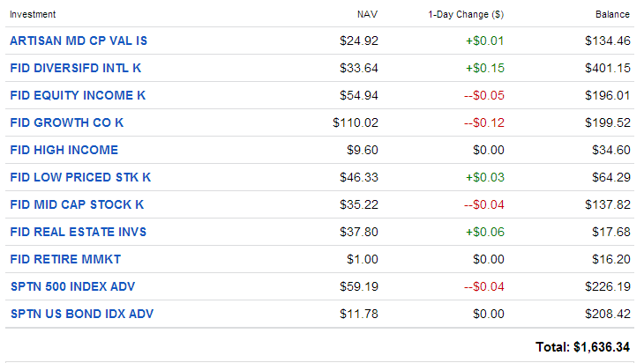Open SPTN 500 INDEX ADV fund

tap(72, 286)
